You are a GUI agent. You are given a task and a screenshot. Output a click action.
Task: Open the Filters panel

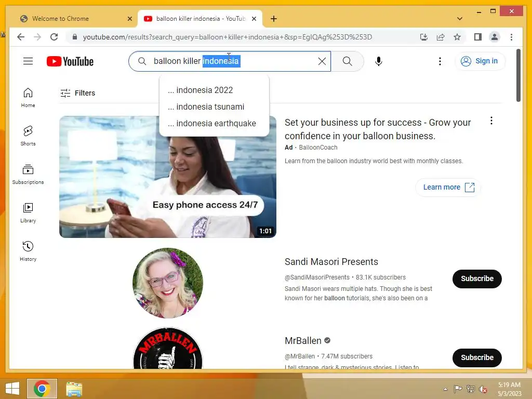pyautogui.click(x=78, y=93)
